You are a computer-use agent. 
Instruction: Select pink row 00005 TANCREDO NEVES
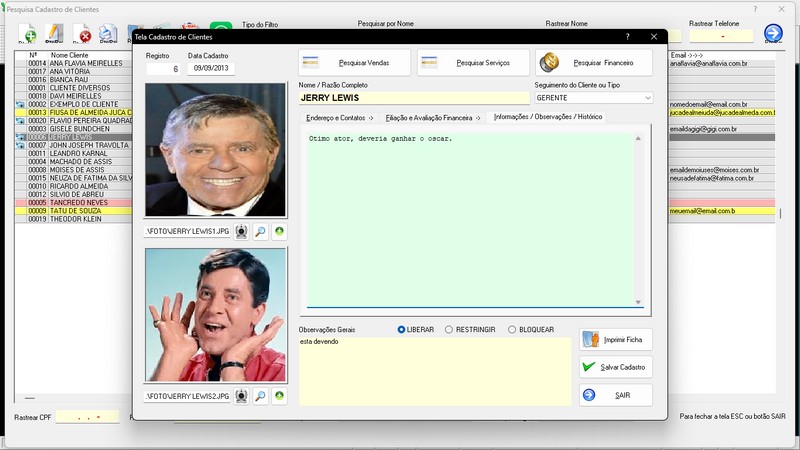click(73, 203)
